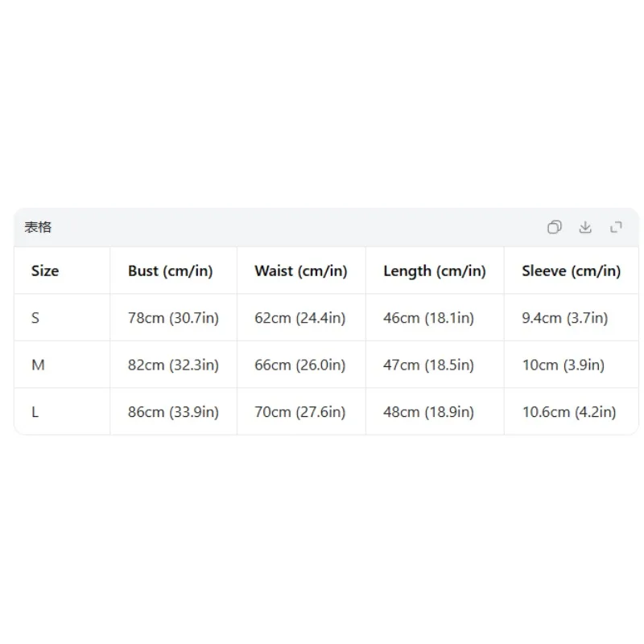This screenshot has height=644, width=644.
Task: Click the 78cm (30.7in) bust cell
Action: (x=173, y=318)
